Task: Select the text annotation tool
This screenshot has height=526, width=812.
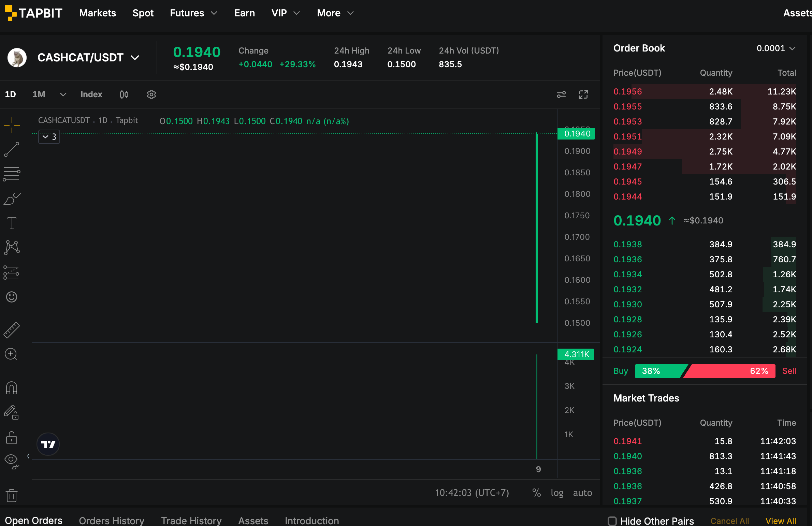Action: [x=12, y=223]
